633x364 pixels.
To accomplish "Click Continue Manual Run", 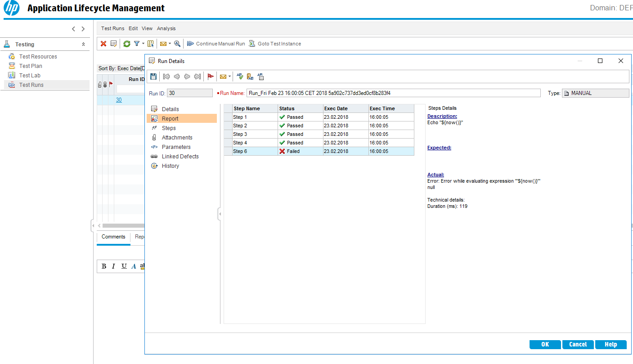I will (x=216, y=44).
